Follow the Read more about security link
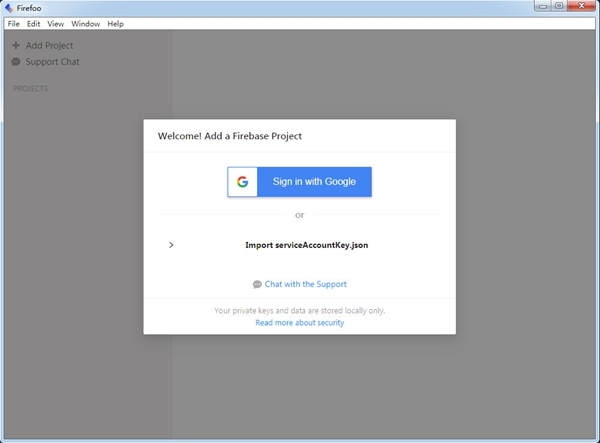 300,322
